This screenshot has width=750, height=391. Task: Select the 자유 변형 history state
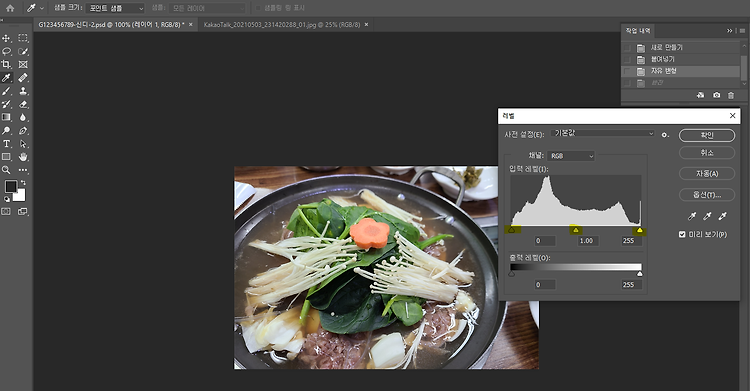tap(681, 71)
